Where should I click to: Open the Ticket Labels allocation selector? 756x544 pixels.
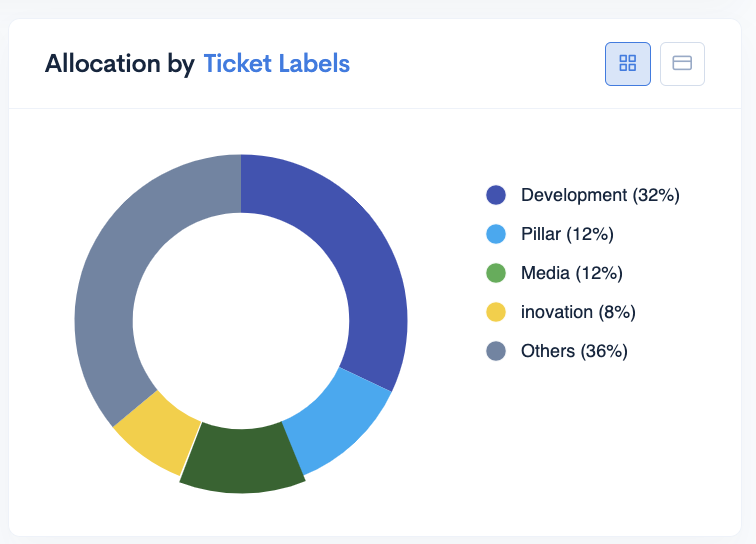pos(277,64)
